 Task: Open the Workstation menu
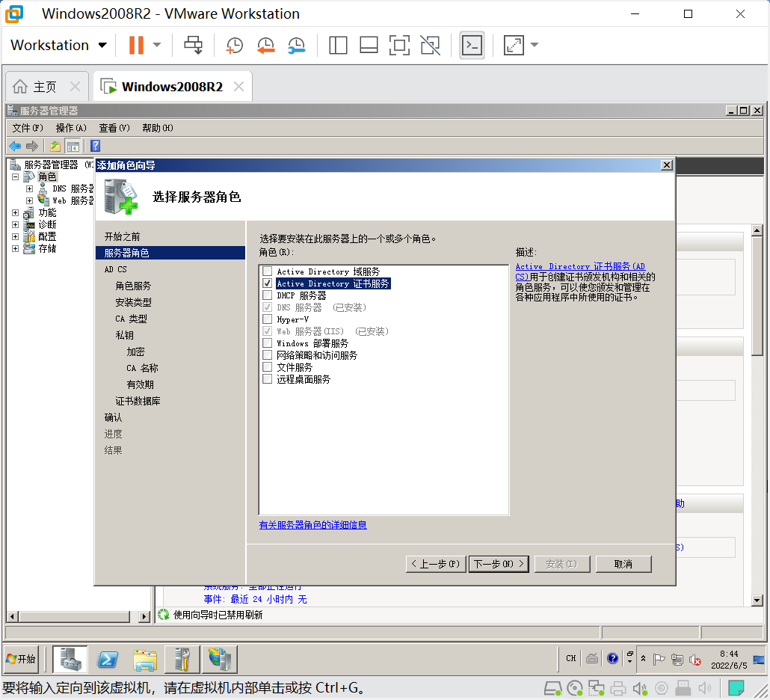point(58,45)
